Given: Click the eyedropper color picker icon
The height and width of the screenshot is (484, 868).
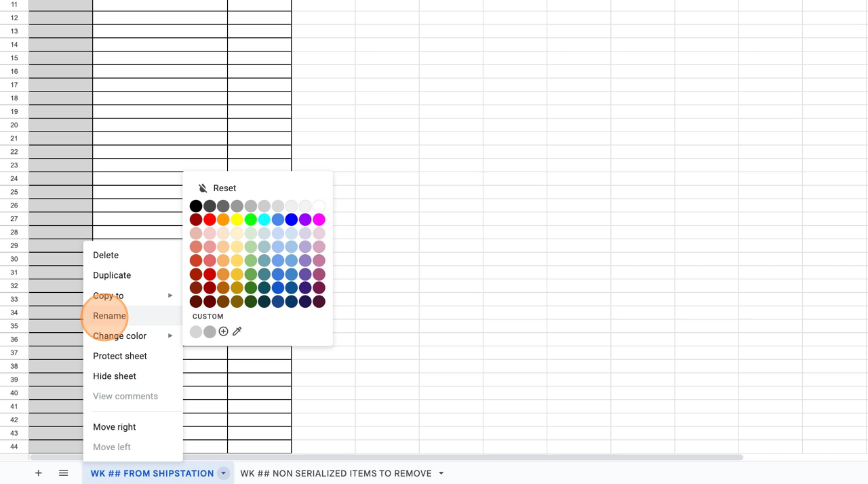Looking at the screenshot, I should pos(237,331).
